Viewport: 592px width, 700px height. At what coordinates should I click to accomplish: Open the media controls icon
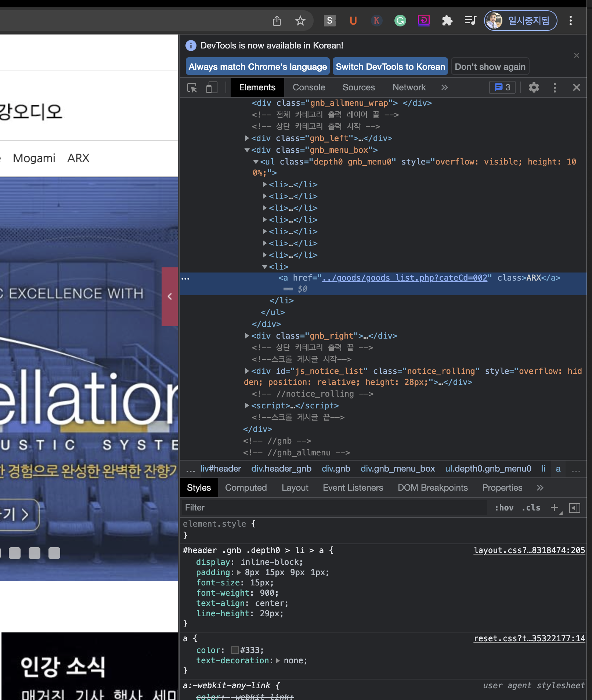click(x=470, y=21)
